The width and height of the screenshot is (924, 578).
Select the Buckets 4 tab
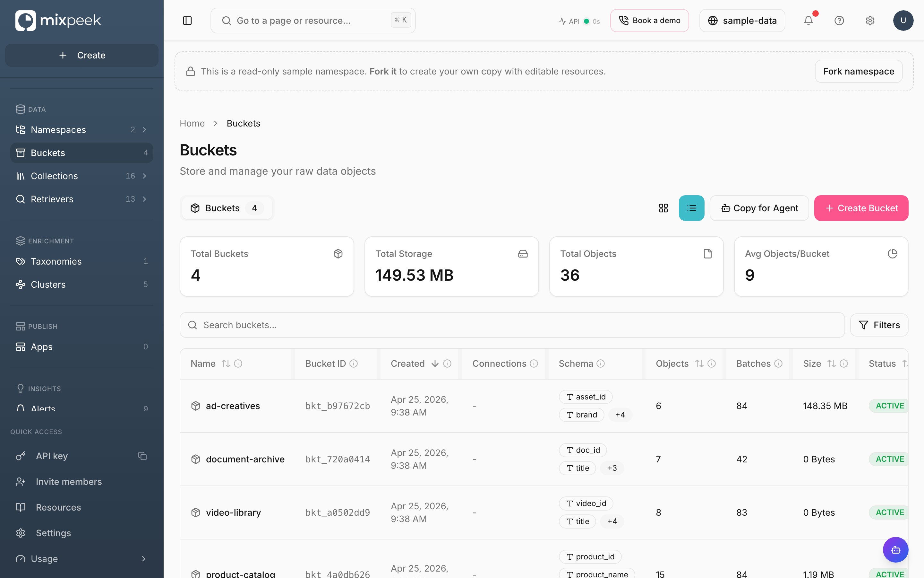tap(227, 208)
